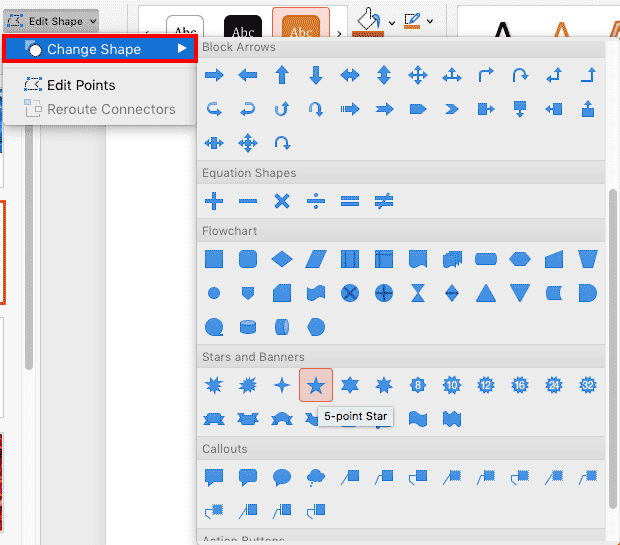
Task: Pick the flowchart terminator shape
Action: [x=486, y=259]
